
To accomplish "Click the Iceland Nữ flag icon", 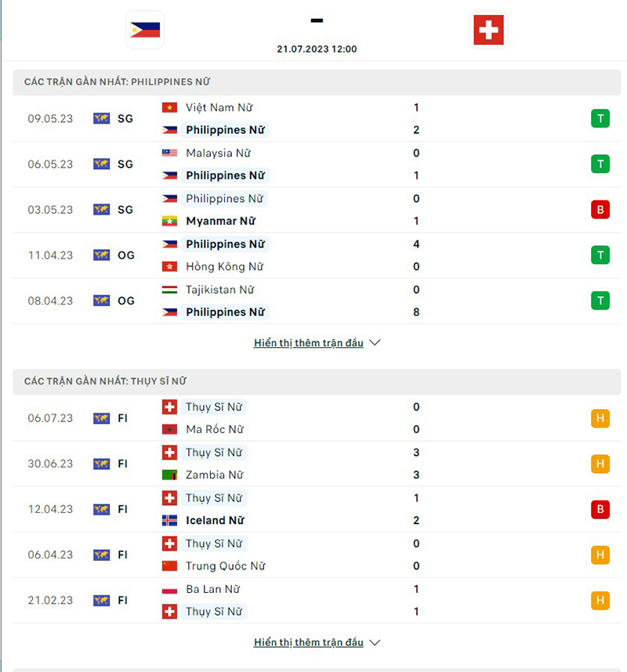I will 169,520.
